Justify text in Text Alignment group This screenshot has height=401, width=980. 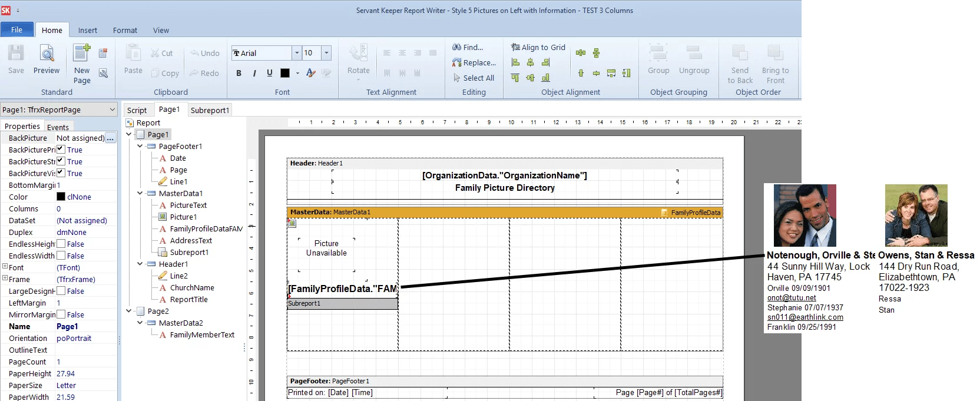point(433,53)
